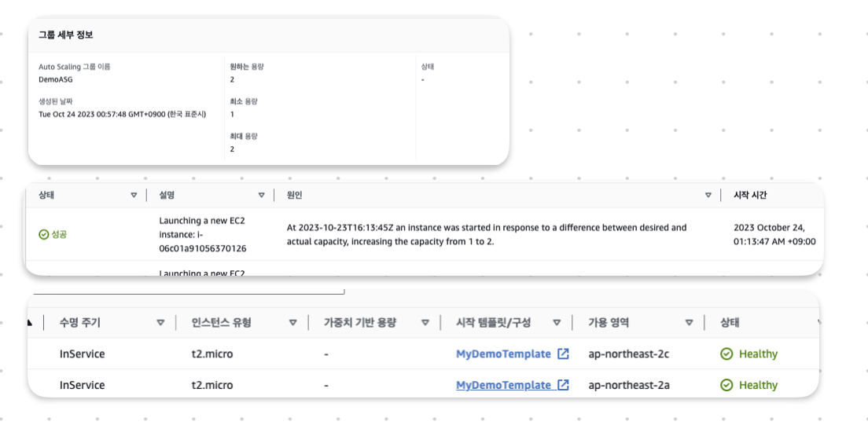This screenshot has width=868, height=425.
Task: Click the external link icon in the ap-northeast-2a row
Action: pyautogui.click(x=563, y=385)
